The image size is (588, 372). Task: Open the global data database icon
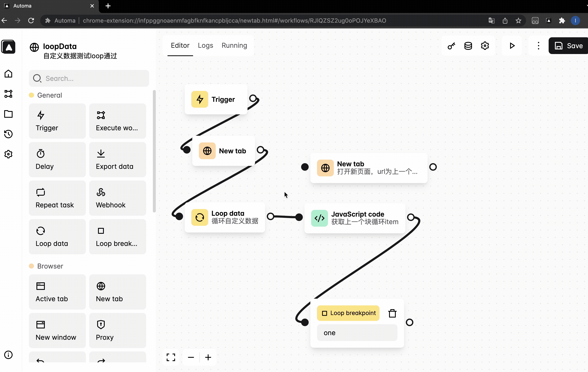[468, 46]
